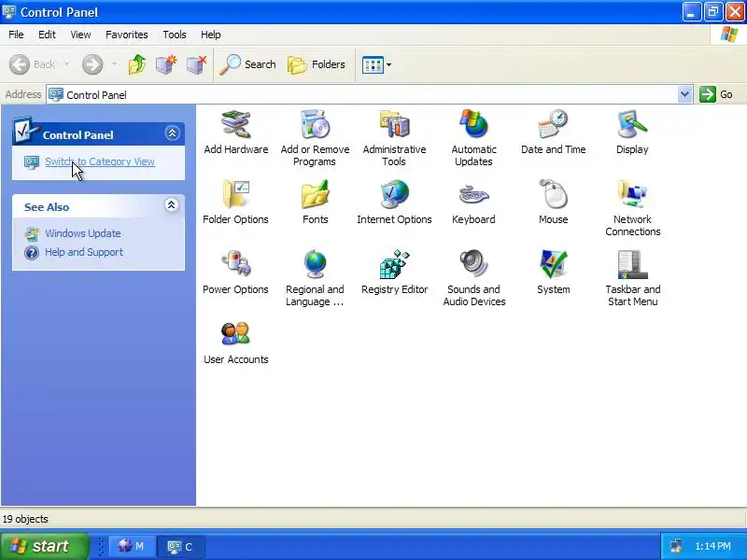Open the Tools menu

pyautogui.click(x=175, y=35)
